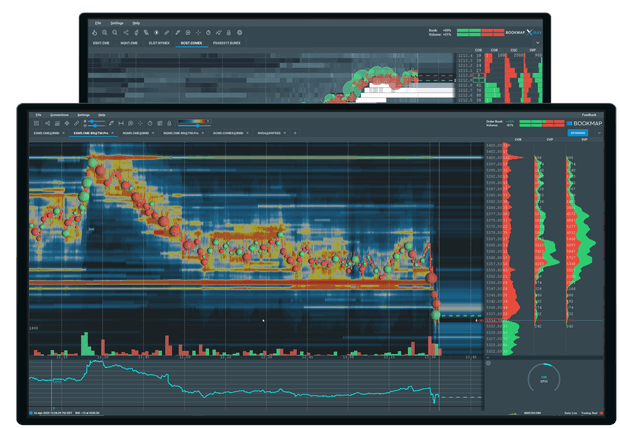Image resolution: width=620 pixels, height=428 pixels.
Task: Click the crosshair-diamond icon in the front toolbar
Action: [67, 123]
